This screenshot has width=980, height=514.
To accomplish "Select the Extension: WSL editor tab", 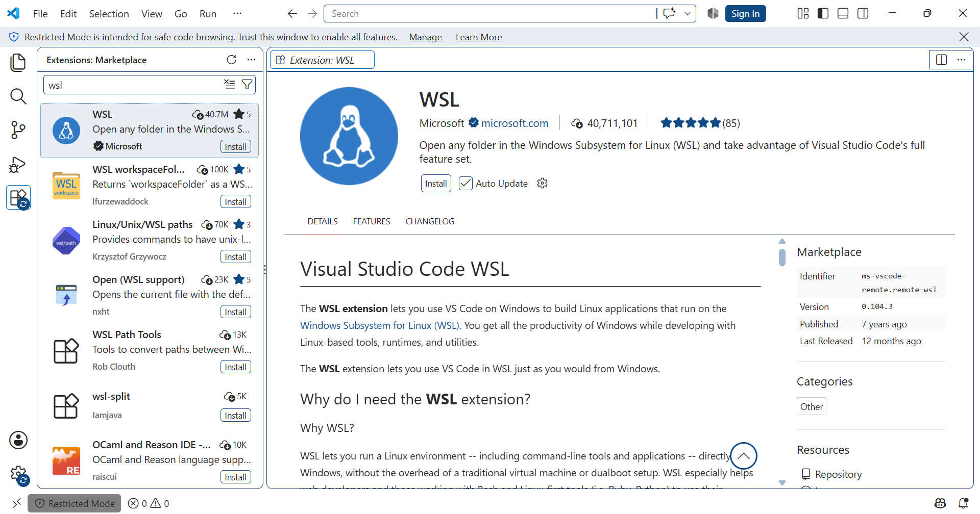I will [x=322, y=60].
